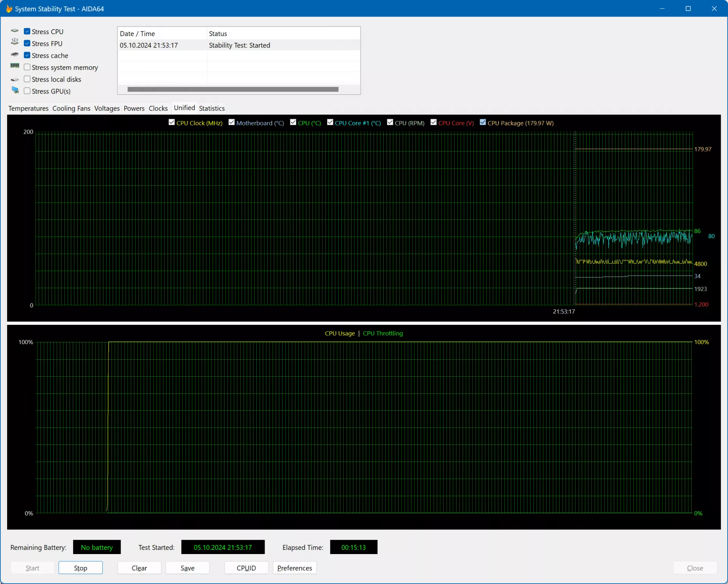
Task: Click the Stress cache chip icon
Action: (15, 55)
